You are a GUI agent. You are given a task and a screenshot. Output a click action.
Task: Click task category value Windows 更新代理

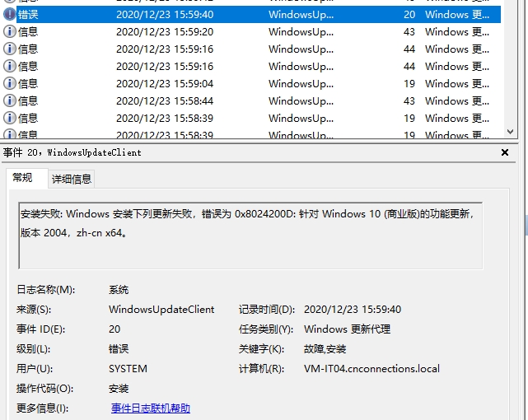click(x=347, y=329)
